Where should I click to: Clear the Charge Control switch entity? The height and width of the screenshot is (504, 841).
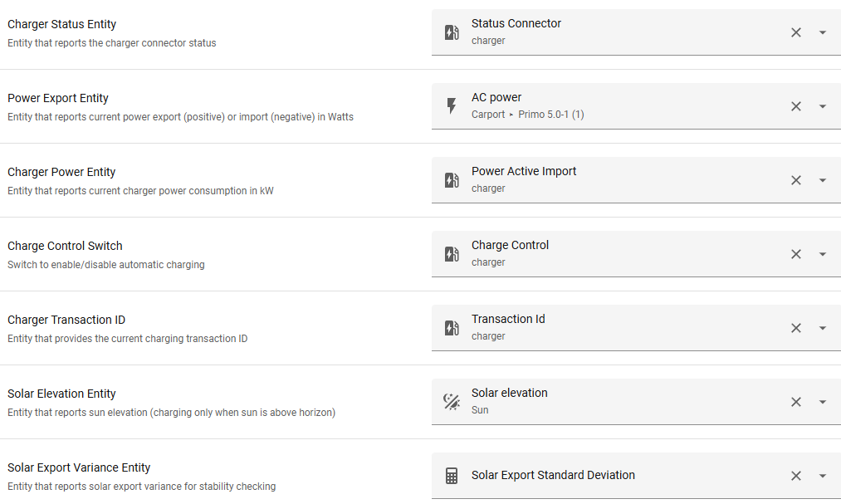[796, 254]
